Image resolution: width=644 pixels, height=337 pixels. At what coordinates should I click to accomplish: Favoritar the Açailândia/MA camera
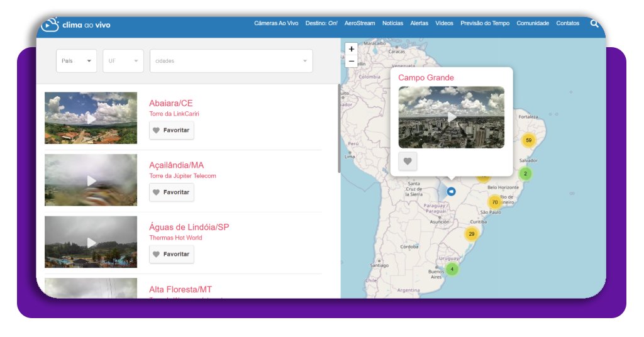click(171, 192)
